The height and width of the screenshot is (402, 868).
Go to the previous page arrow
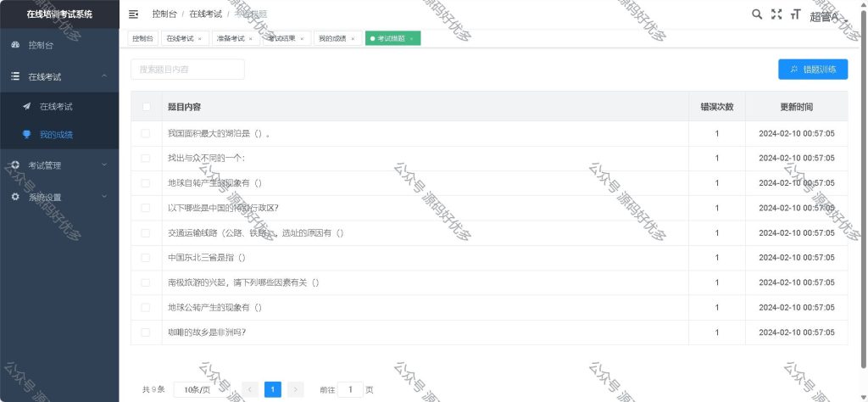tap(250, 390)
